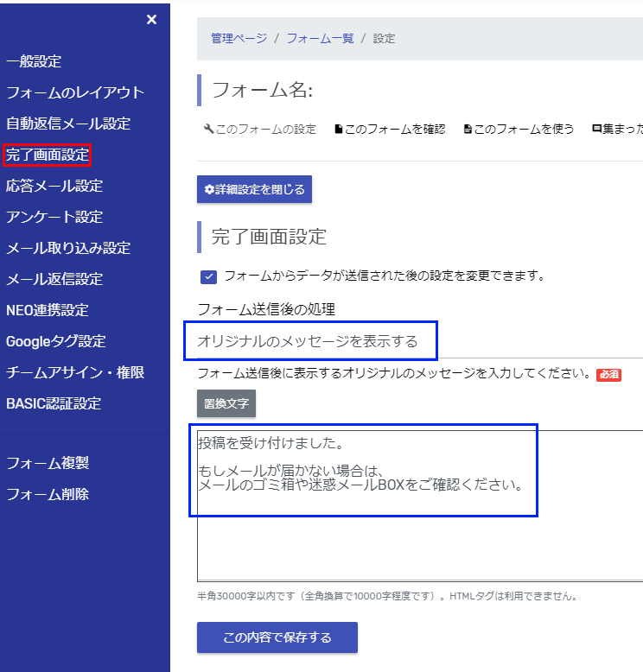The height and width of the screenshot is (672, 643).
Task: Open the このフォームを使う tab label
Action: point(524,129)
